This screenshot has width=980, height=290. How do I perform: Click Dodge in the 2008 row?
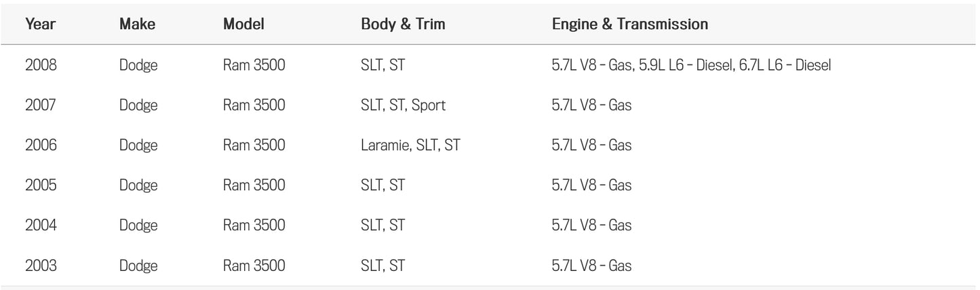pos(138,66)
